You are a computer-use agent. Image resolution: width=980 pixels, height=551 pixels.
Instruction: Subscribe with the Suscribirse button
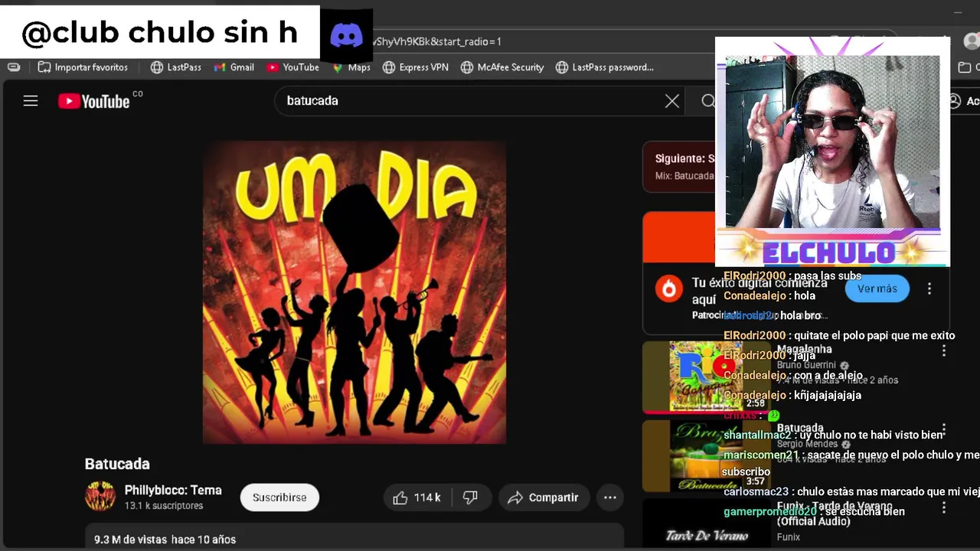coord(279,497)
